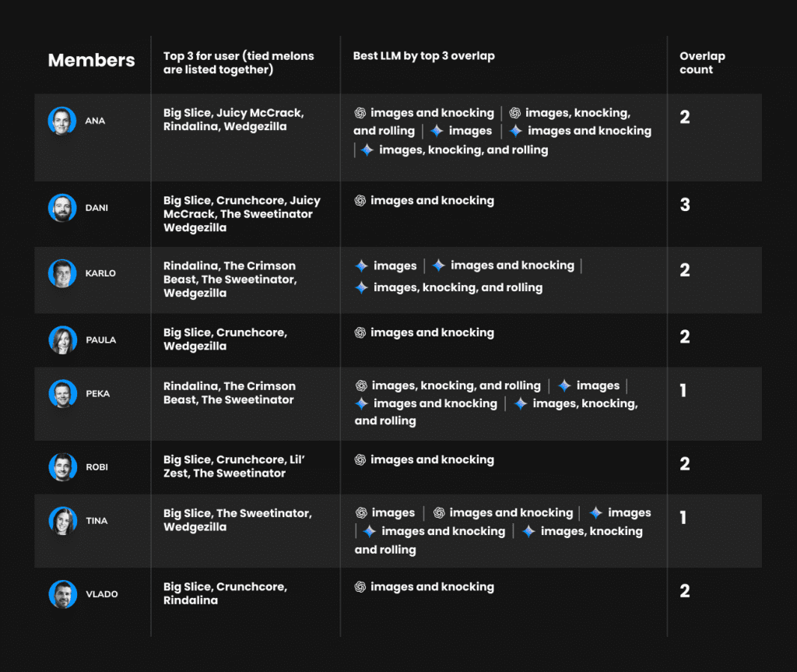Click the first Gemini star icon in Karlo's row

tap(361, 266)
